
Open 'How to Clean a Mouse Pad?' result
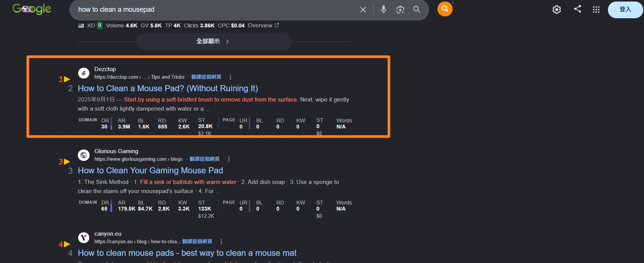[168, 89]
